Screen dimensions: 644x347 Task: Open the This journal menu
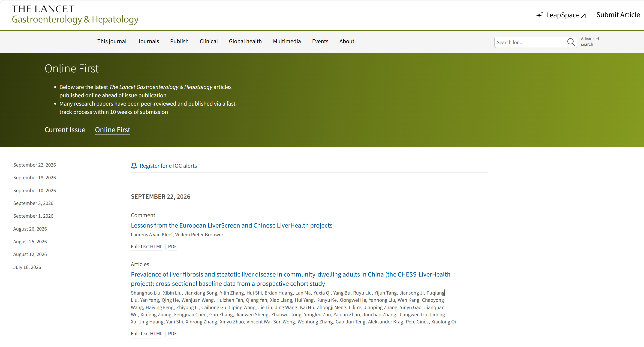coord(112,41)
